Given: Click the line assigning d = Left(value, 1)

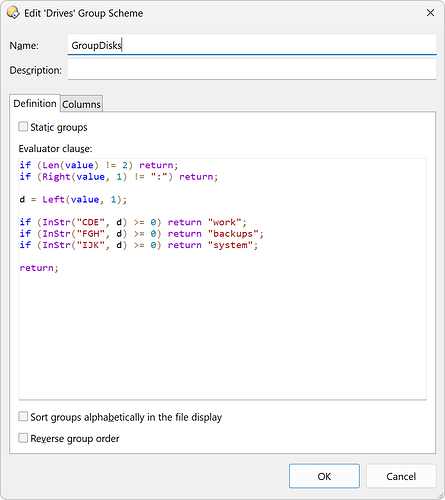Looking at the screenshot, I should click(x=73, y=199).
